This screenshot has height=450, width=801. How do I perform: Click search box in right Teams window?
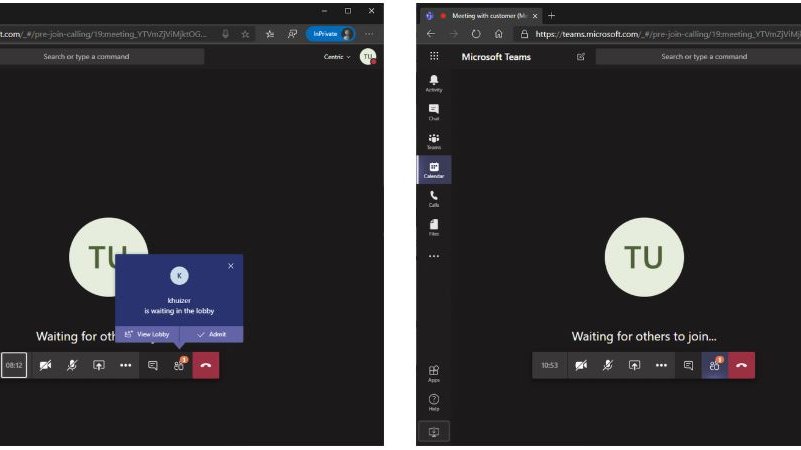(x=698, y=56)
